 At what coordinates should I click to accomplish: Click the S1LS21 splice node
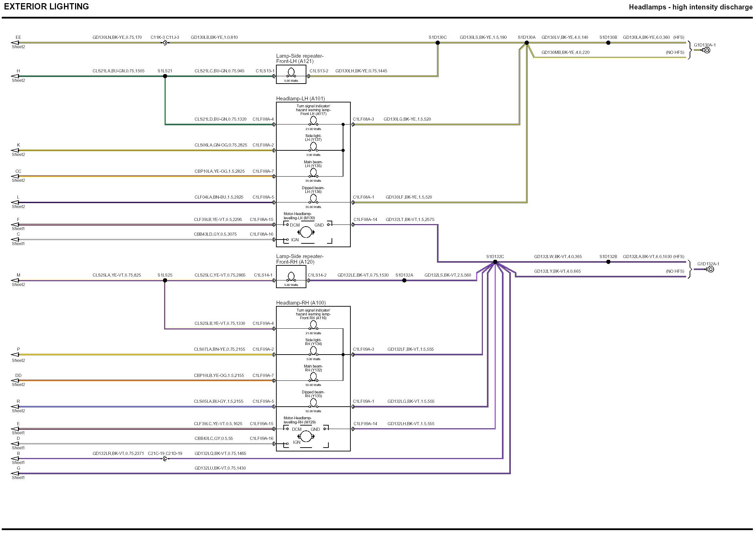165,76
